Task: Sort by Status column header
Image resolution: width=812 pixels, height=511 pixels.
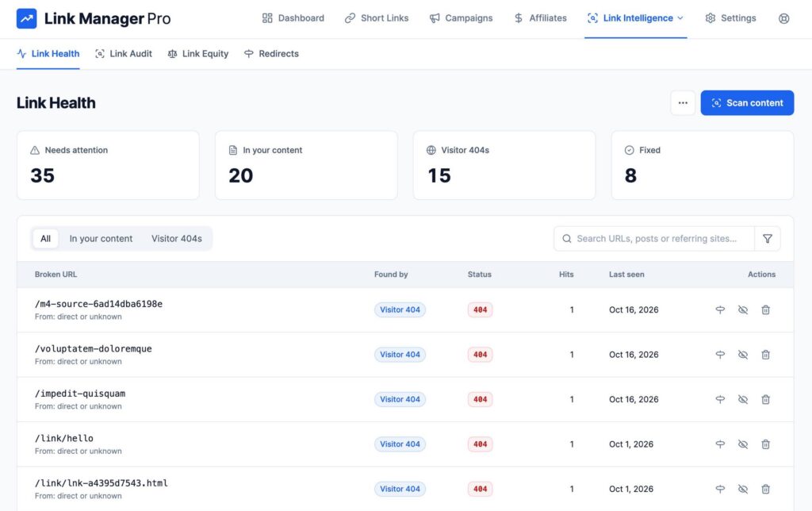Action: tap(480, 275)
